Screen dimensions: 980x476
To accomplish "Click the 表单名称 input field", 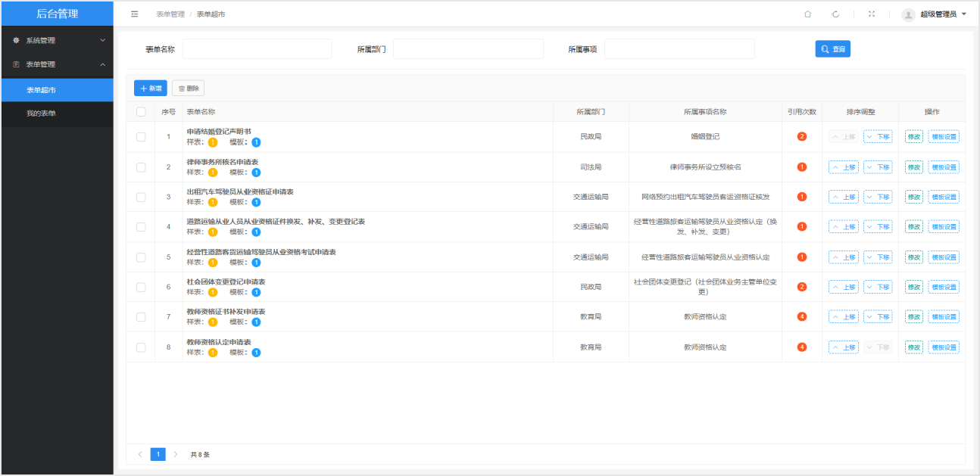I will (x=257, y=49).
